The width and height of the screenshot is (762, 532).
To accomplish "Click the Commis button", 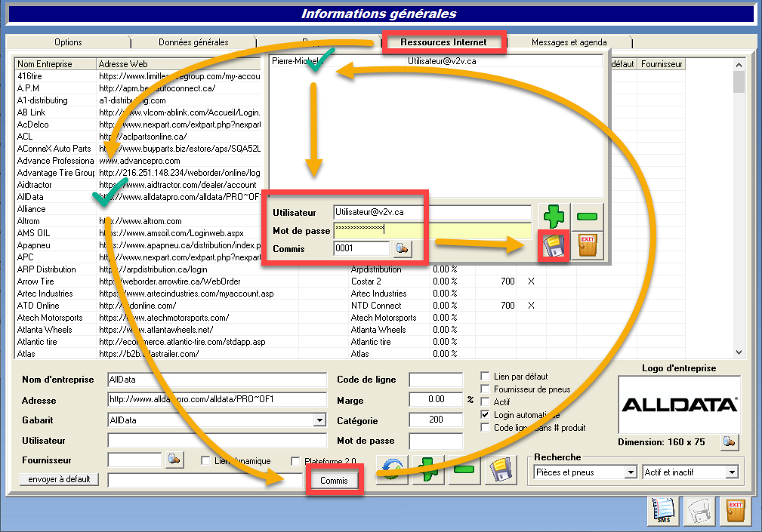I will pyautogui.click(x=335, y=481).
